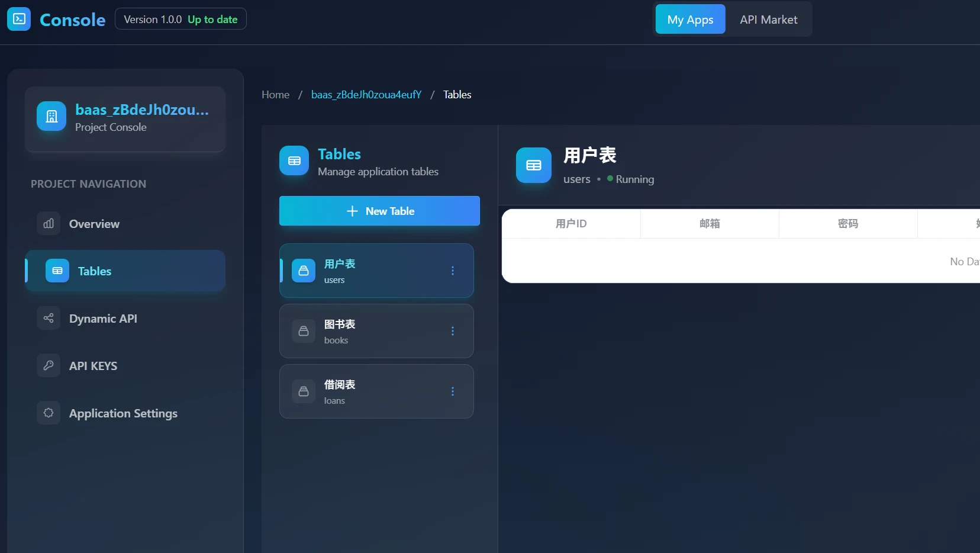
Task: Create a New Table
Action: [x=379, y=211]
